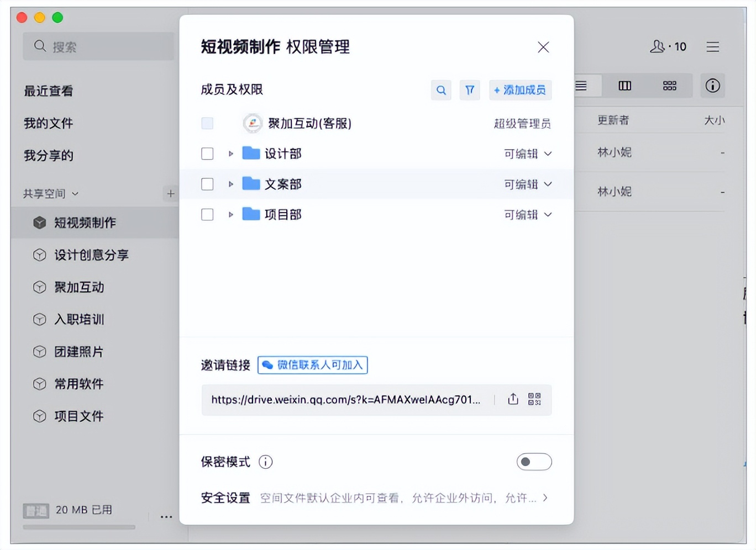Switch to column view layout icon
The image size is (756, 550).
[x=624, y=86]
